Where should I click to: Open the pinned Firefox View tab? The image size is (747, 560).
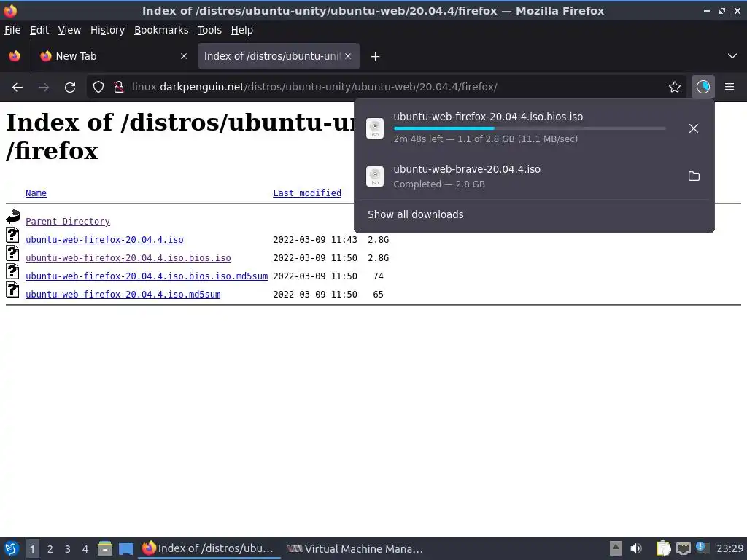pos(15,56)
